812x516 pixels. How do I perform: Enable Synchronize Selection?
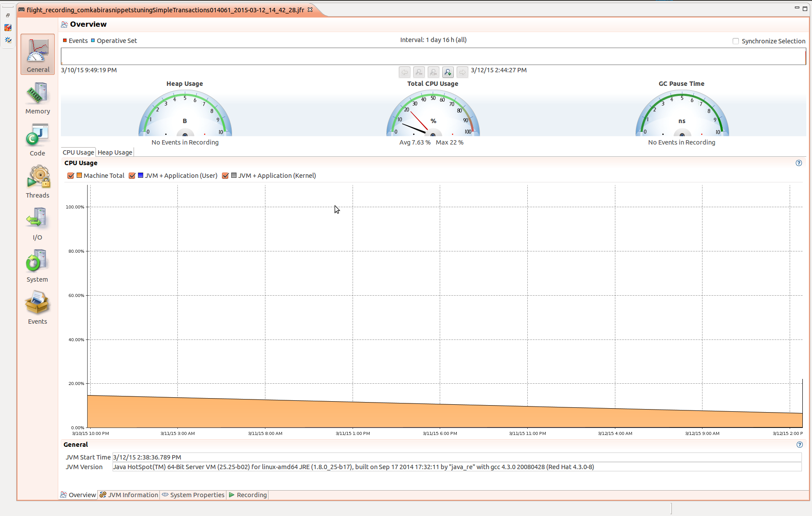point(735,41)
